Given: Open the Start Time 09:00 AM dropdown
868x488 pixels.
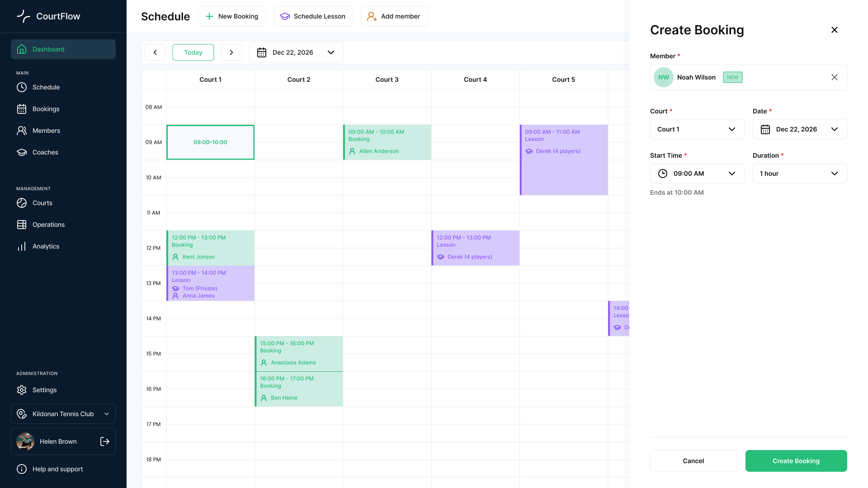Looking at the screenshot, I should [697, 174].
